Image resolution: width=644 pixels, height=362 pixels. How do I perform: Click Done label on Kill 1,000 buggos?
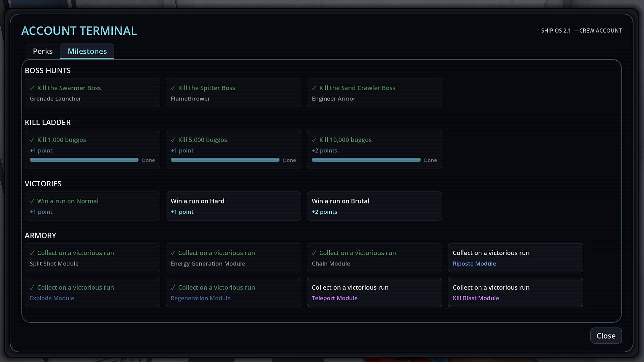click(148, 160)
